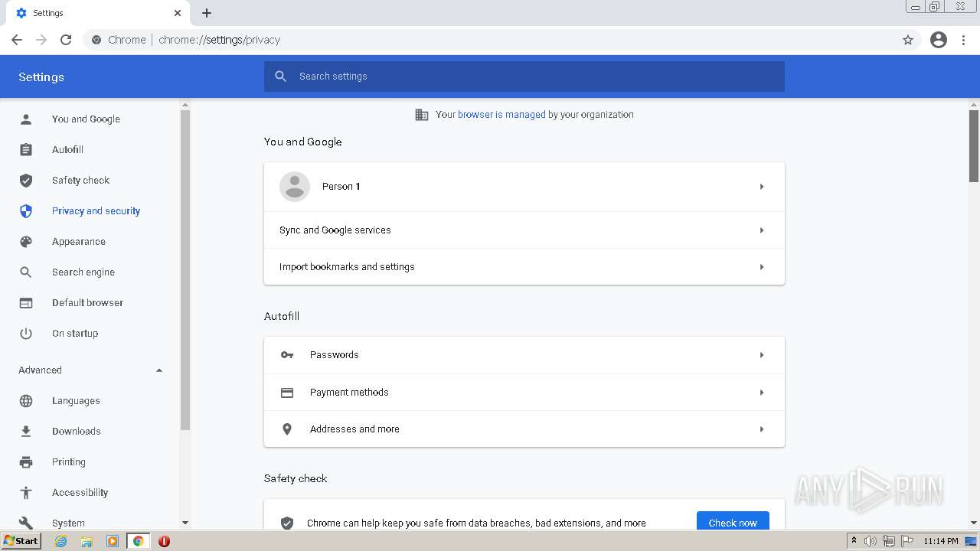Click the Privacy and security shield icon
Image resolution: width=980 pixels, height=551 pixels.
coord(26,211)
